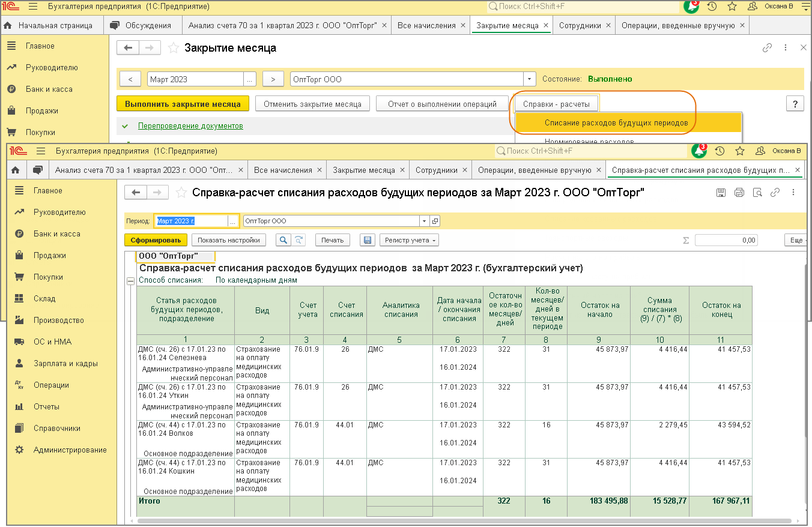Switch to Сотрудники tab in front window
This screenshot has height=527, width=812.
pos(437,170)
